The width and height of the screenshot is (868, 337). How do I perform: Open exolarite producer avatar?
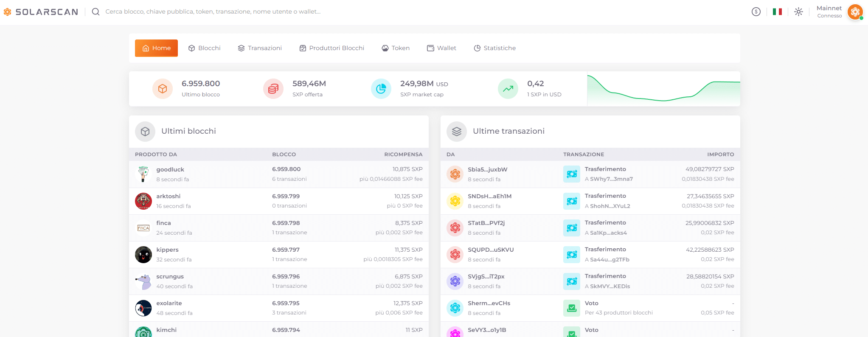[143, 308]
